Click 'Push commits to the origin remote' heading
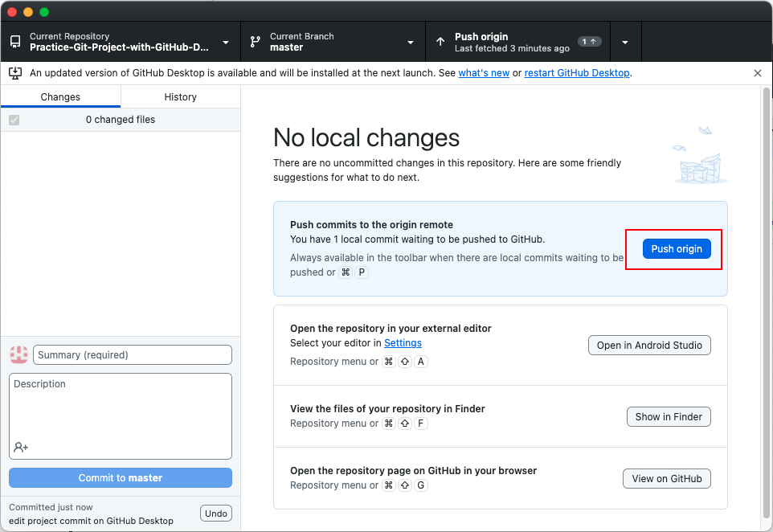Image resolution: width=773 pixels, height=532 pixels. [x=371, y=225]
